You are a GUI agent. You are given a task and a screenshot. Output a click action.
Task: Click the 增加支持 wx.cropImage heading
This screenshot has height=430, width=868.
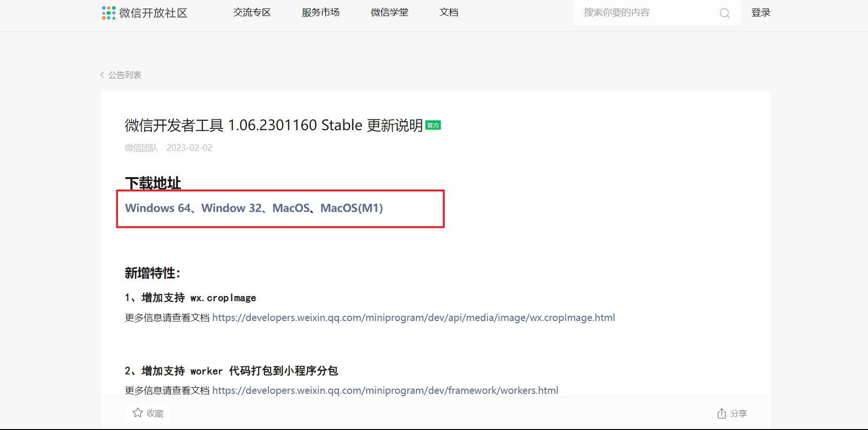191,298
